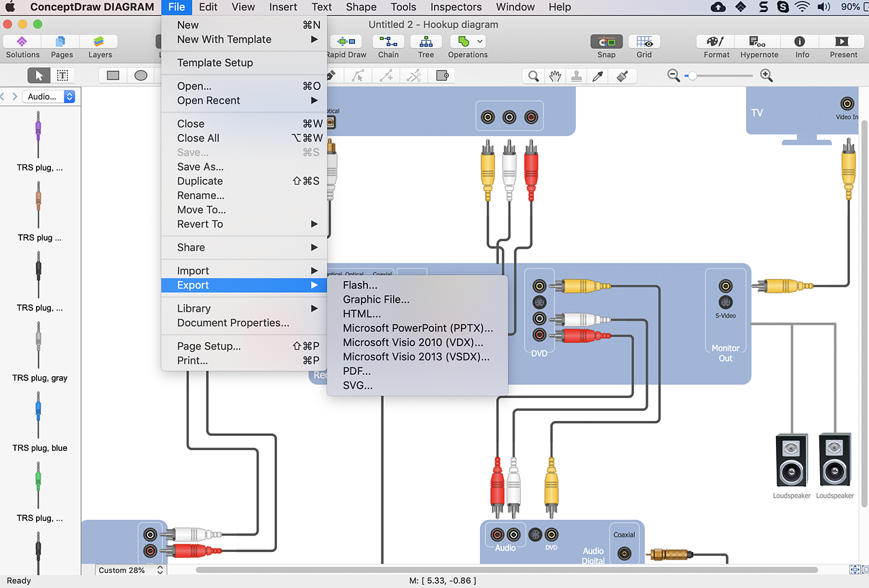869x588 pixels.
Task: Select the arrow pointer tool
Action: coord(39,75)
